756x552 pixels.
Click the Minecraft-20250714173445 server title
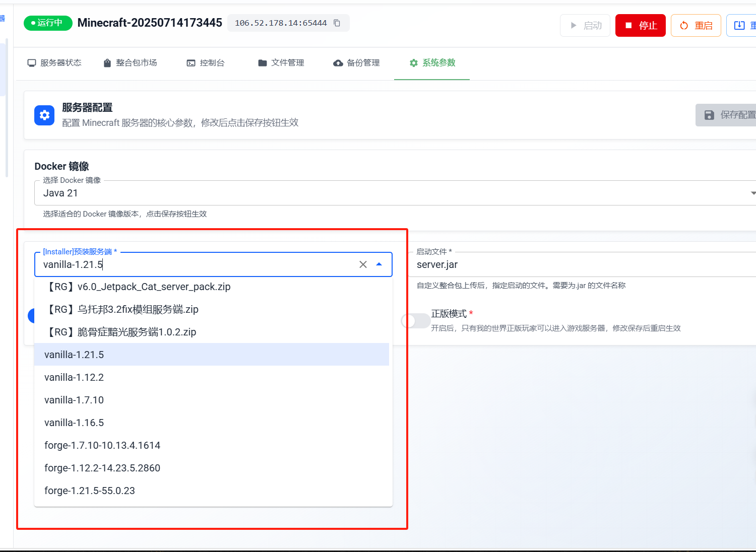pyautogui.click(x=150, y=23)
